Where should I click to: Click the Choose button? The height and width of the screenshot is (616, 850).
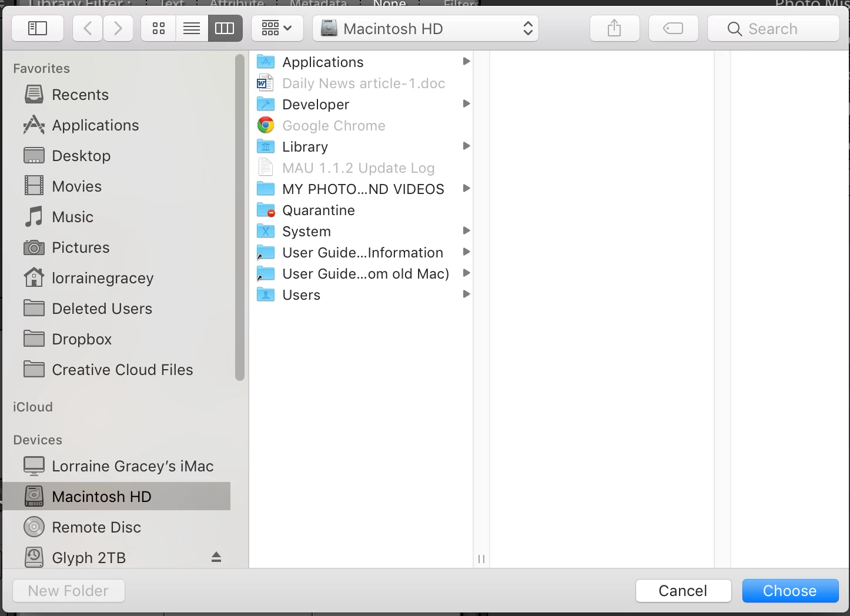coord(790,591)
